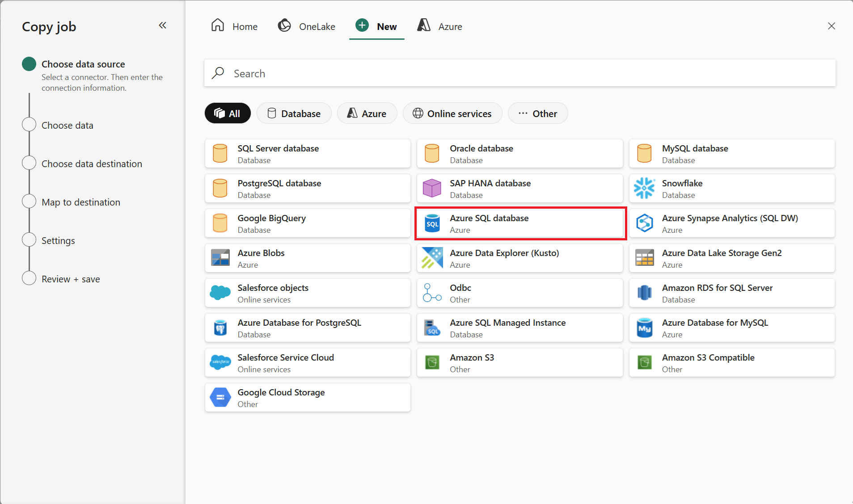This screenshot has height=504, width=853.
Task: Choose the Azure Synapse Analytics (SQL DW) label
Action: pos(730,218)
